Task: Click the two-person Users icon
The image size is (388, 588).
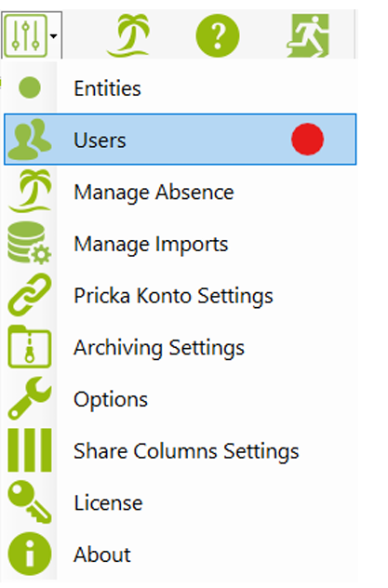Action: 30,140
